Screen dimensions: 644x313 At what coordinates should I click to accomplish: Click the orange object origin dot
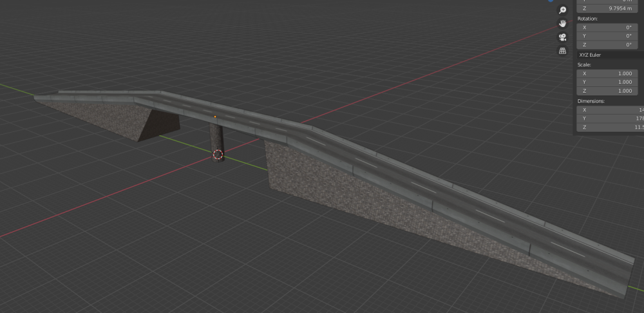click(x=214, y=117)
